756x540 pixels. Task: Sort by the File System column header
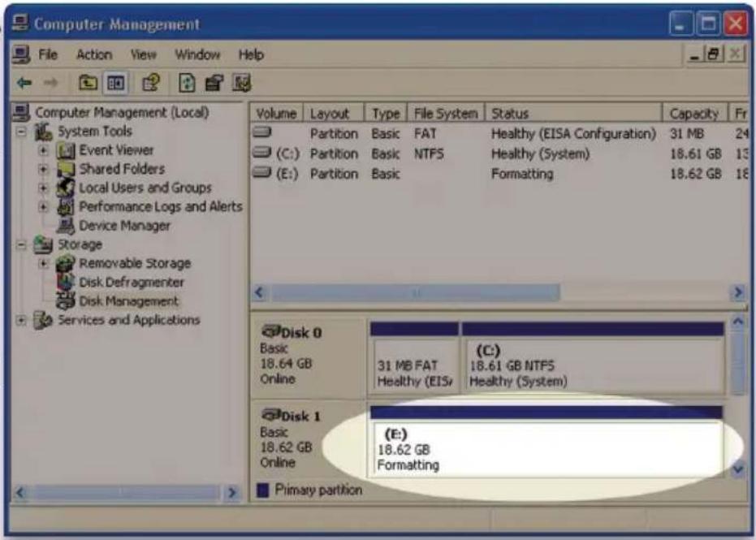(x=446, y=114)
